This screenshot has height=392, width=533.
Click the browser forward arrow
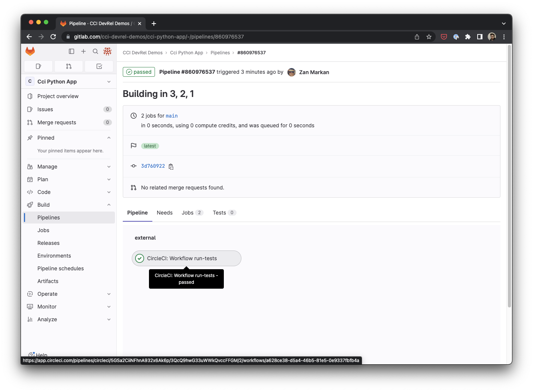click(41, 37)
